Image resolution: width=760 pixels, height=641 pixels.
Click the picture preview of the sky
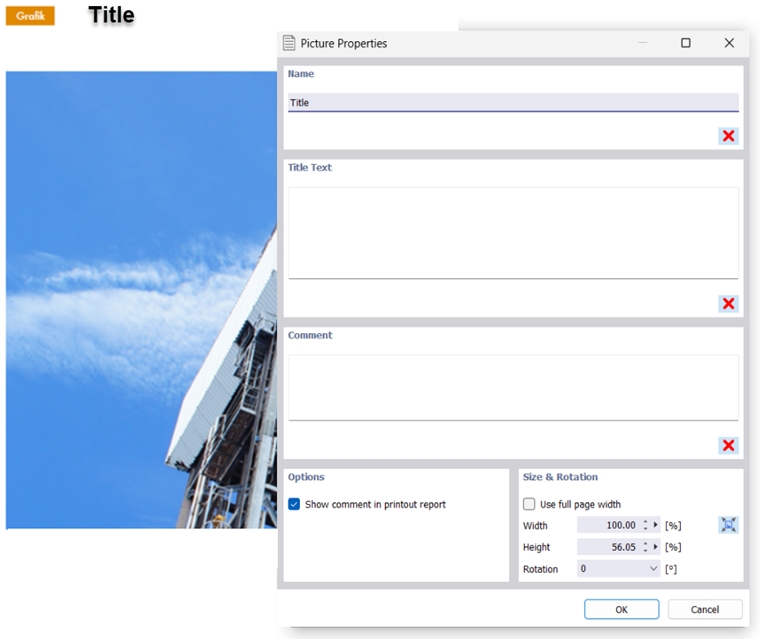(x=141, y=300)
